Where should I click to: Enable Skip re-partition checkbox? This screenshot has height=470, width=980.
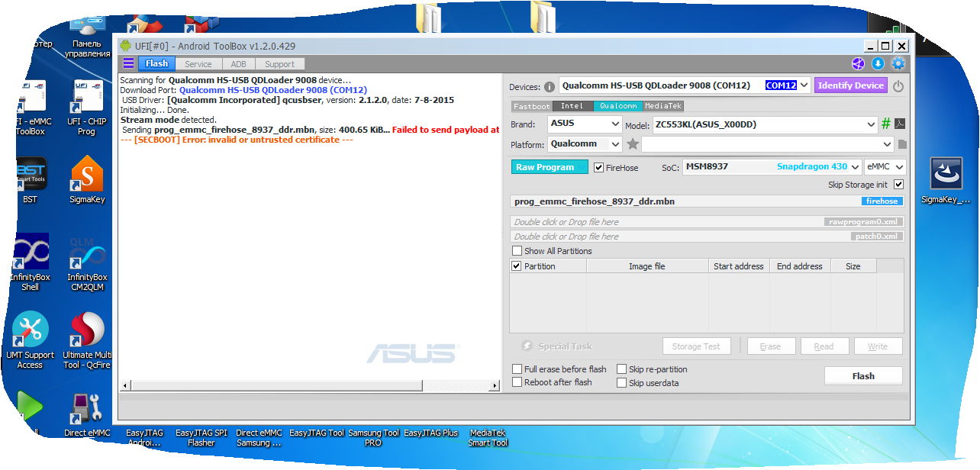(x=622, y=369)
